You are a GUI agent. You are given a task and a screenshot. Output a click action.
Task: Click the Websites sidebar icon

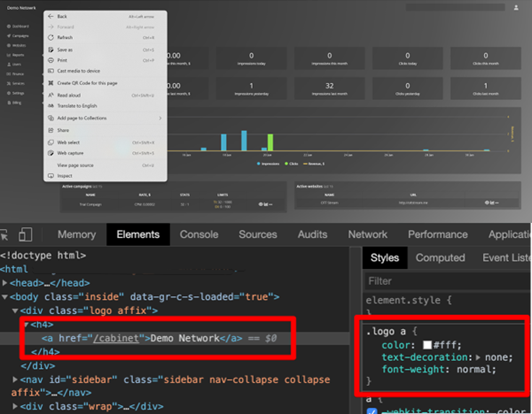[x=9, y=45]
